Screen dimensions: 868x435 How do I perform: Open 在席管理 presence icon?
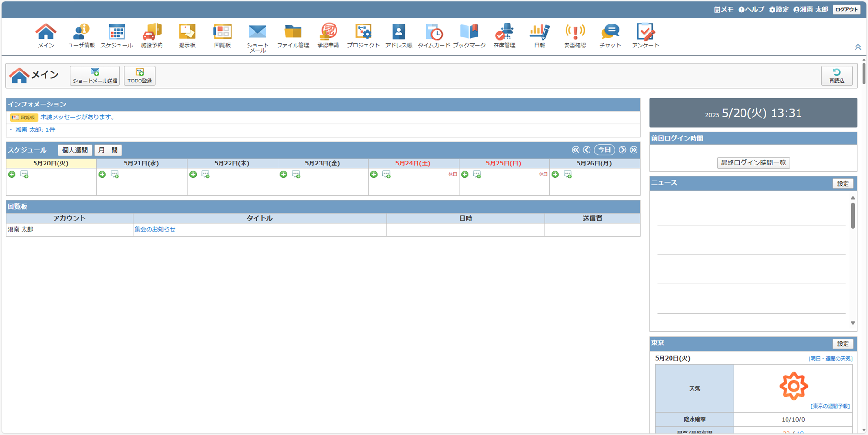pos(504,36)
